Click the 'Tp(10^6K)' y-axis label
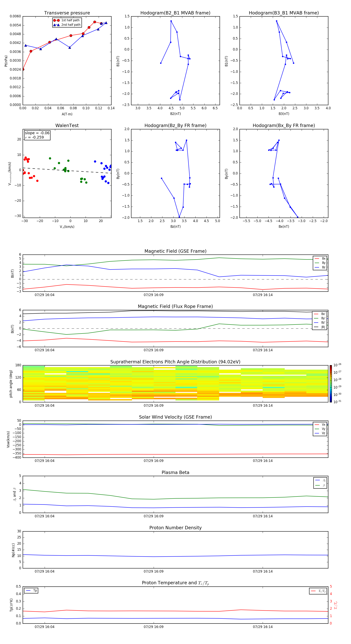 coord(11,605)
